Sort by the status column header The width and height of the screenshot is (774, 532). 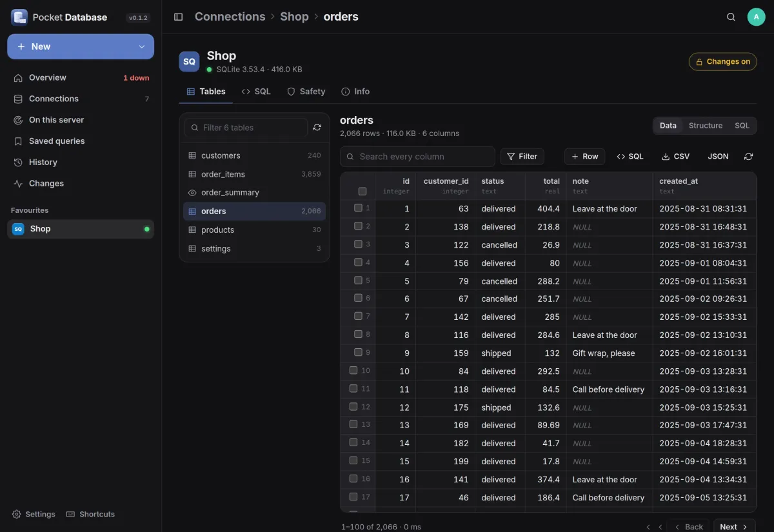501,186
